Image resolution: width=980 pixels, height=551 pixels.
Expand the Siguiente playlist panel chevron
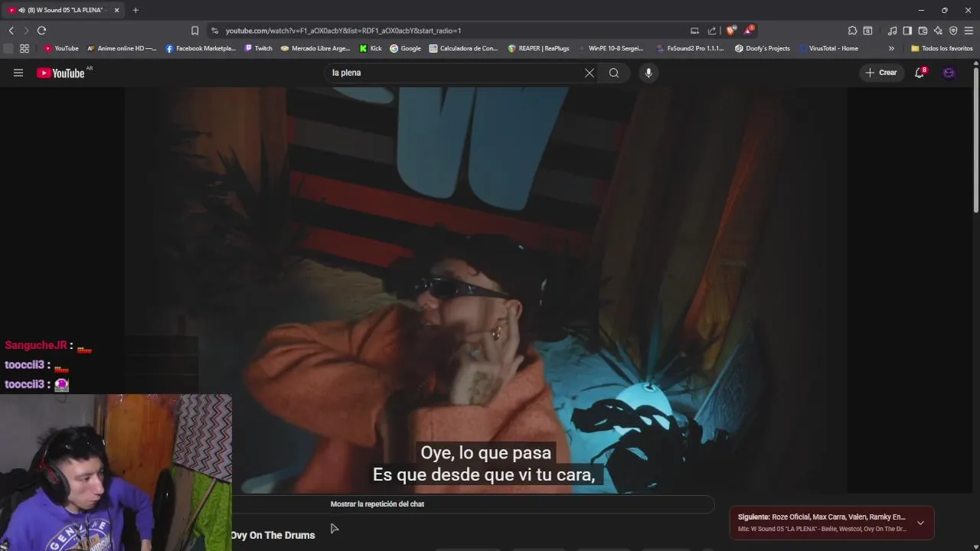pyautogui.click(x=920, y=523)
